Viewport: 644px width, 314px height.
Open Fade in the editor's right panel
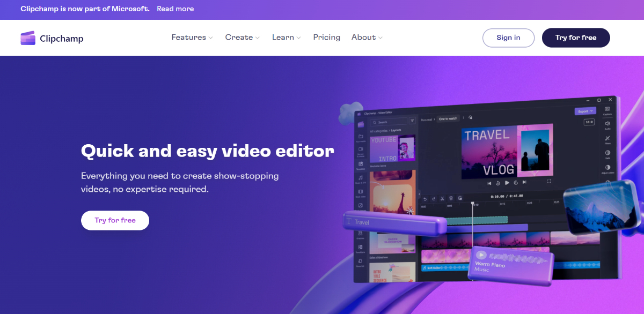coord(608,155)
